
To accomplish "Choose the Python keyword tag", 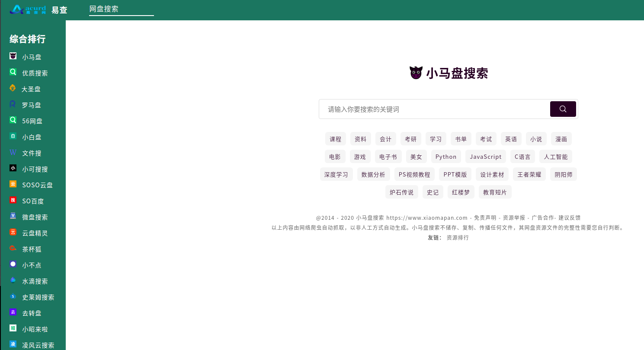I will point(446,157).
